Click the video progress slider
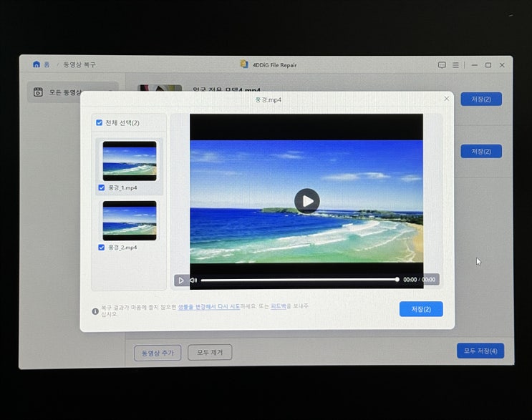This screenshot has height=420, width=532. click(x=300, y=280)
